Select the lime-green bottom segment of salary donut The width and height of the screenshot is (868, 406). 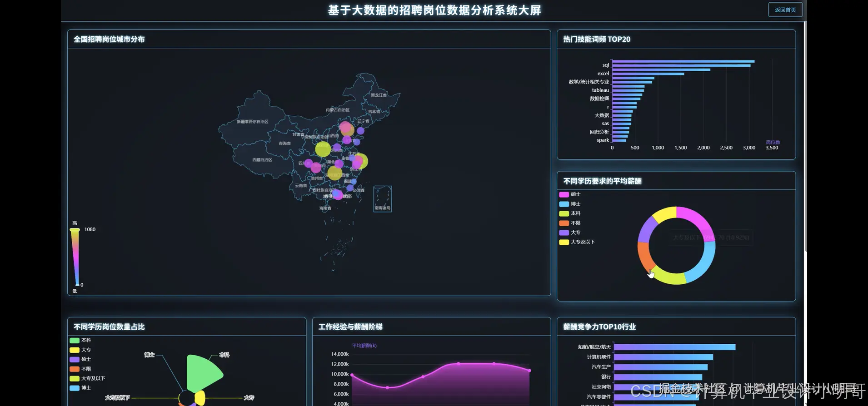668,277
